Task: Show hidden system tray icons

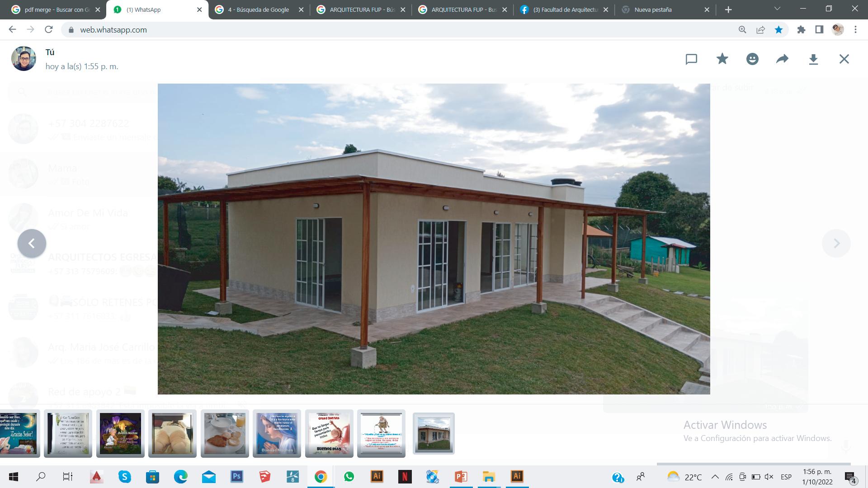Action: (x=715, y=477)
